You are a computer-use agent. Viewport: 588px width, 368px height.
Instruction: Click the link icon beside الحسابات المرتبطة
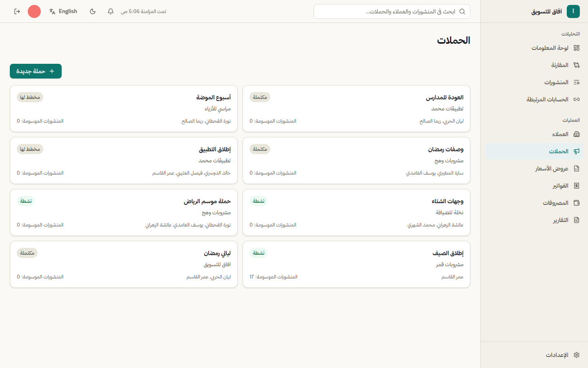(577, 99)
